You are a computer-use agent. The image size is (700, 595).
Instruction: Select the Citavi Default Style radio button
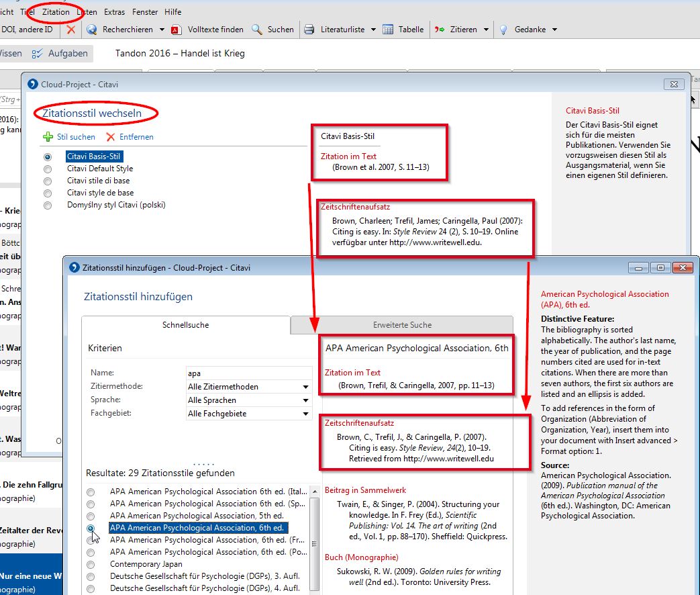click(x=48, y=169)
